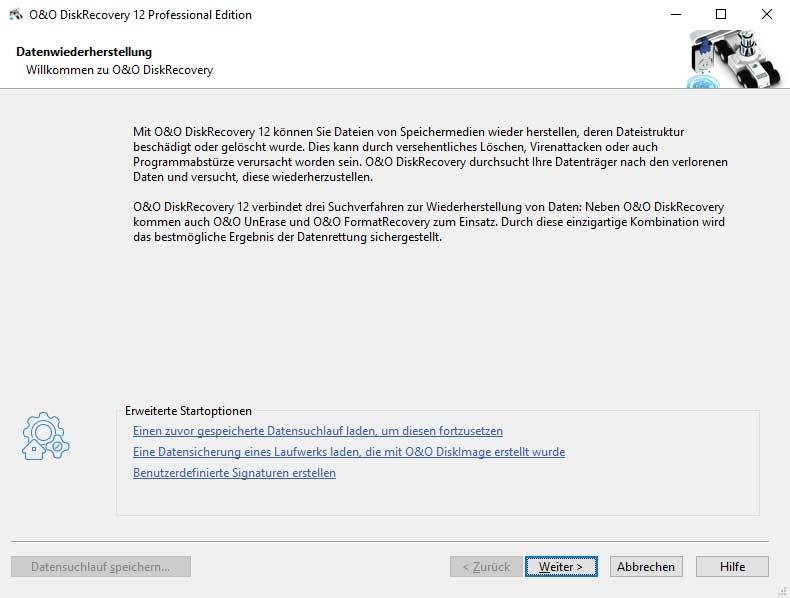Click the gear and house startup options icon
The image size is (790, 598).
[45, 436]
